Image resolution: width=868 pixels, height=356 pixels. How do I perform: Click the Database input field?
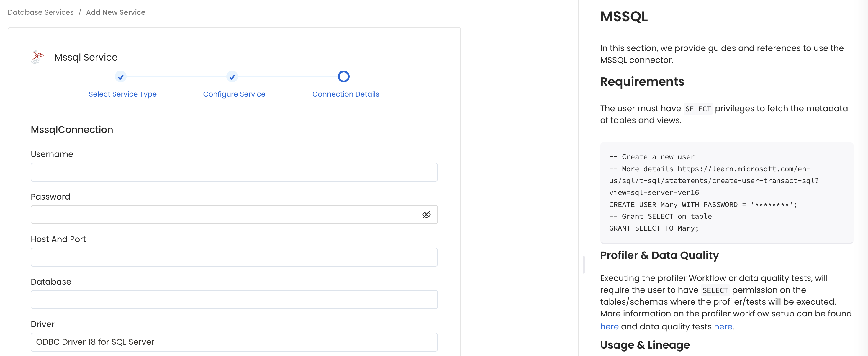click(x=234, y=299)
